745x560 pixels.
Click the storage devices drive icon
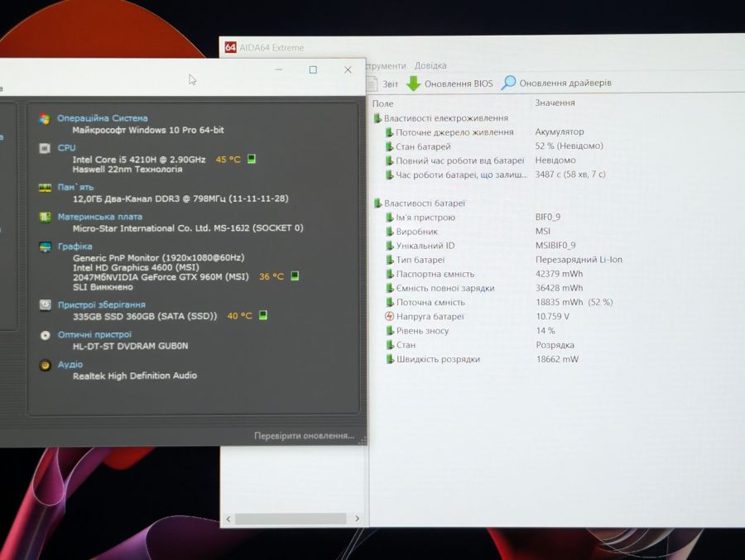point(46,304)
